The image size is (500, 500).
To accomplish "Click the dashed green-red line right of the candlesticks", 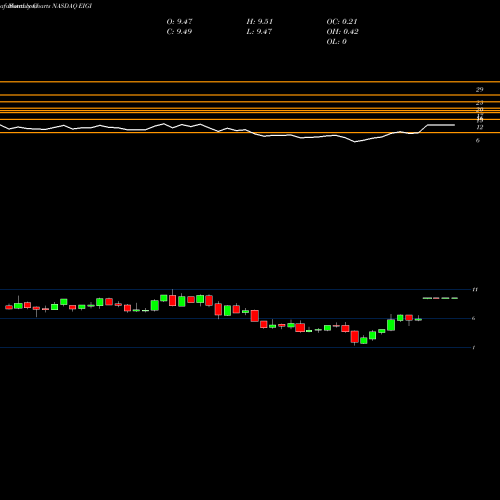I will (x=440, y=298).
